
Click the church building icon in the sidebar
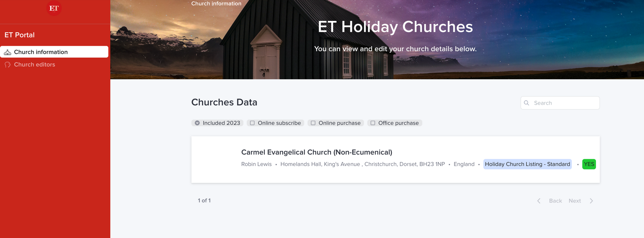8,52
